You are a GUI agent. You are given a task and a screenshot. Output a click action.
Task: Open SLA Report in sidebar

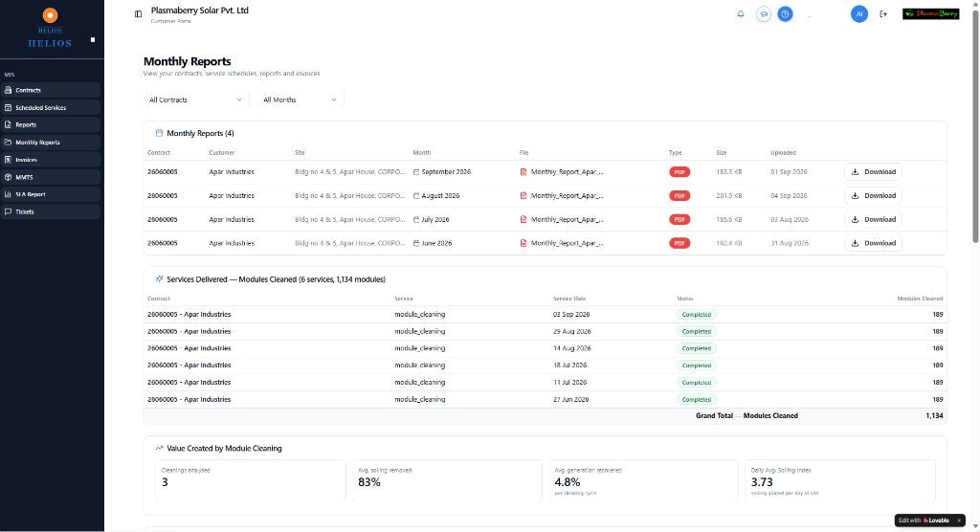tap(50, 194)
